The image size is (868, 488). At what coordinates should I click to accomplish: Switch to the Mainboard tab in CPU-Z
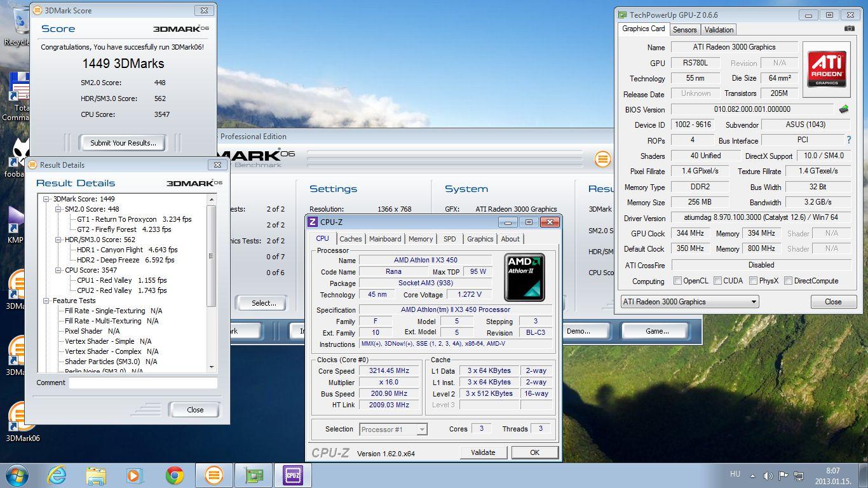(385, 239)
